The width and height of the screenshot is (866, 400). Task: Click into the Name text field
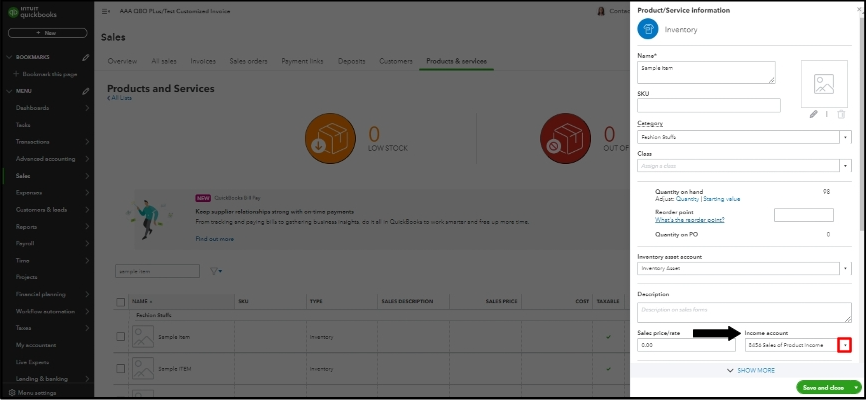point(706,72)
